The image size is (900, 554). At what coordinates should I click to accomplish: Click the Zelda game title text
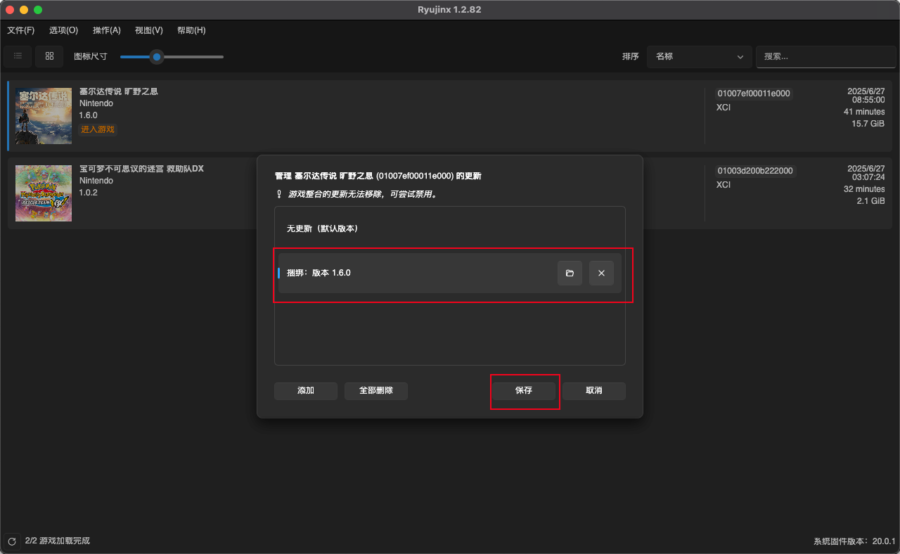pos(118,91)
